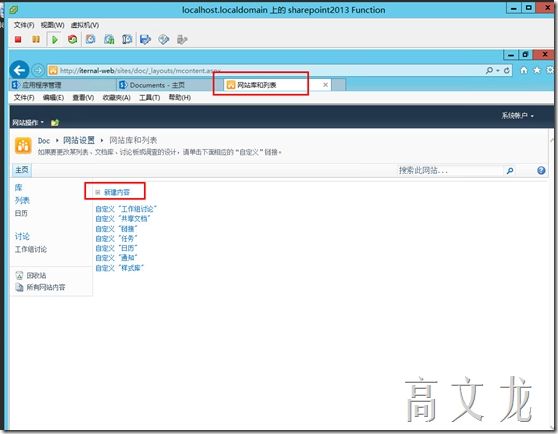Open the 收藏夹(A) favorites menu
Viewport: 558px width, 434px height.
click(x=116, y=98)
